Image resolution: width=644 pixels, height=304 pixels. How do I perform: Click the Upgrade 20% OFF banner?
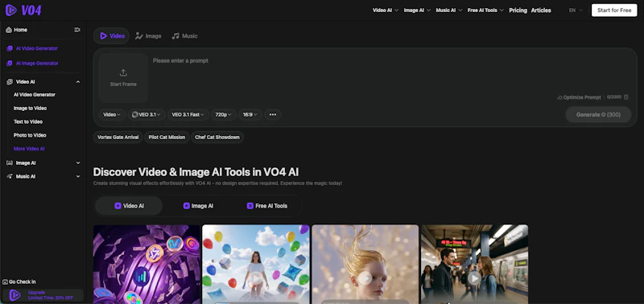click(x=43, y=295)
